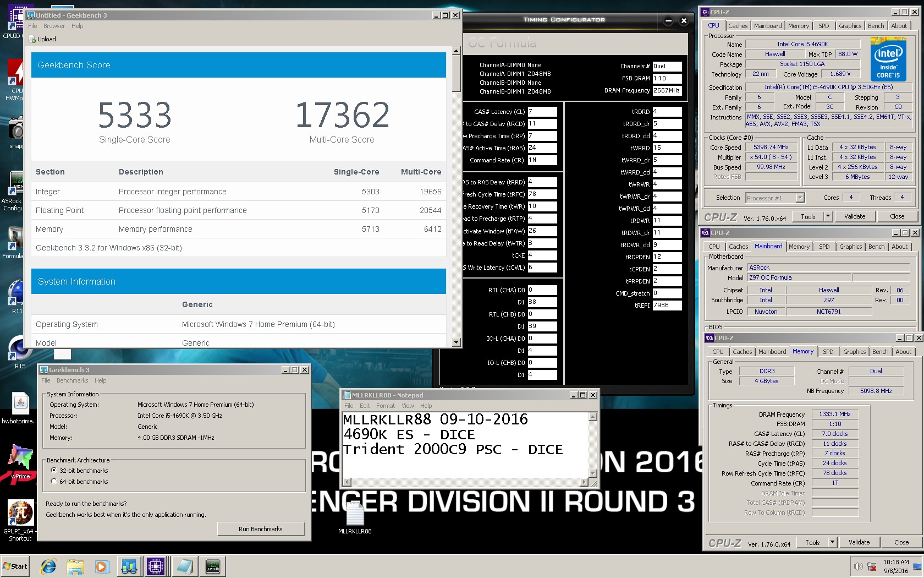
Task: Switch to SPD tab in top CPU-Z
Action: (x=823, y=26)
